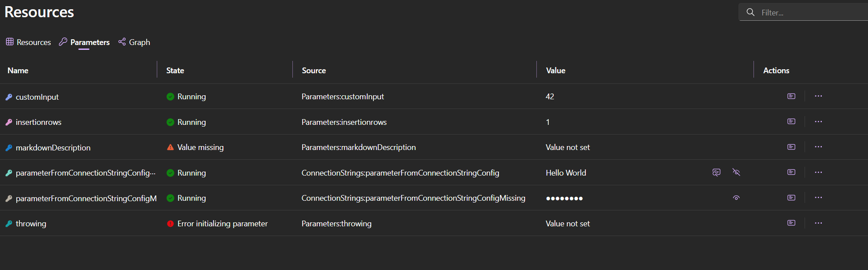This screenshot has width=868, height=270.
Task: Expand more actions for throwing parameter
Action: (818, 223)
